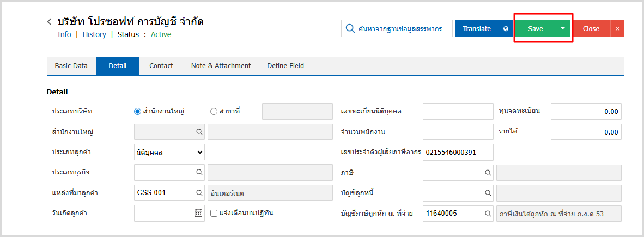Screen dimensions: 644x237
Task: Open the History link
Action: tap(94, 34)
